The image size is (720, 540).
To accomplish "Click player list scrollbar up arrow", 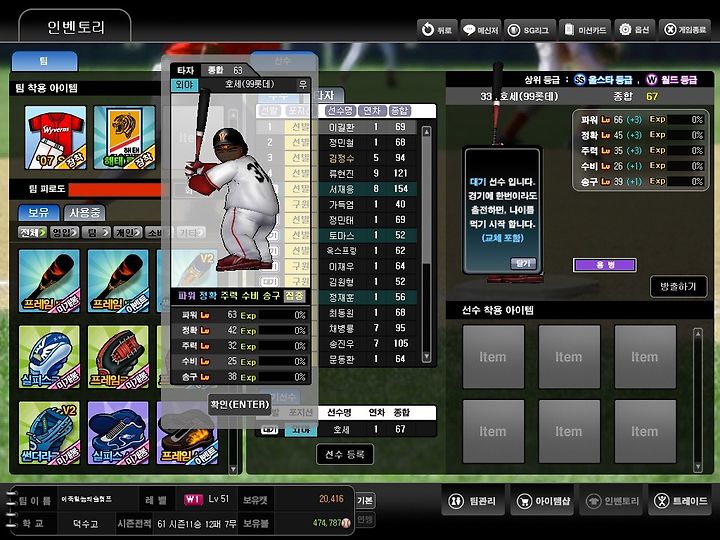I will pyautogui.click(x=426, y=132).
